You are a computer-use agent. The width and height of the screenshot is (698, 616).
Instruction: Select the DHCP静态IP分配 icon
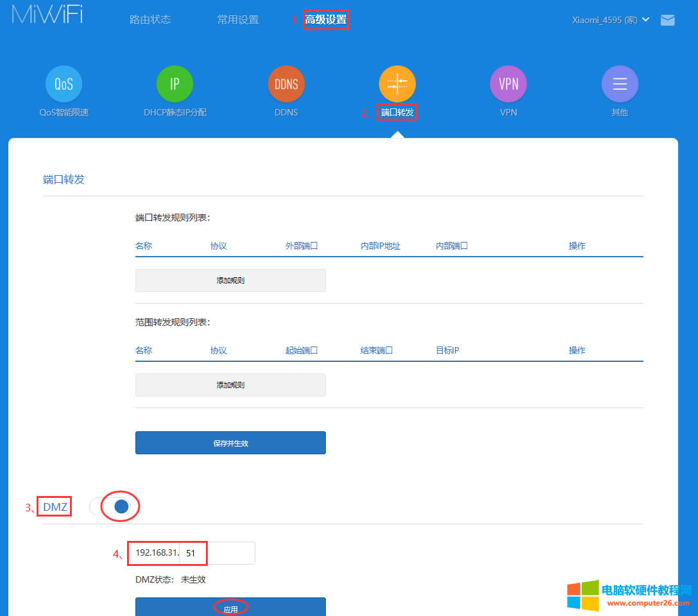coord(174,83)
